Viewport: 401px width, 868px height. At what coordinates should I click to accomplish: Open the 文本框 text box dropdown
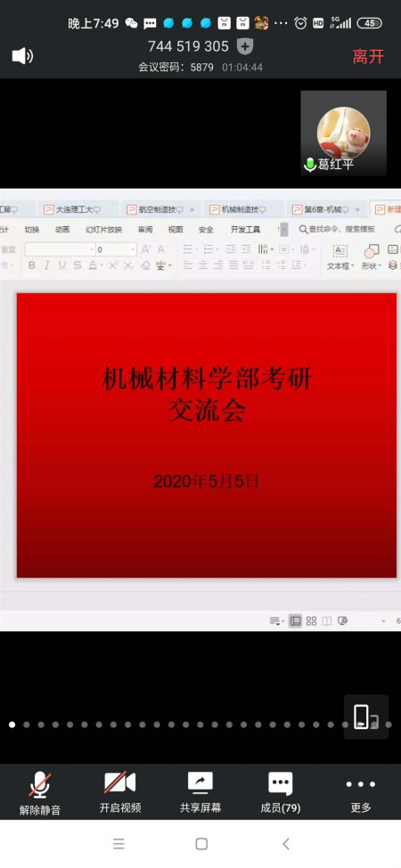[340, 257]
